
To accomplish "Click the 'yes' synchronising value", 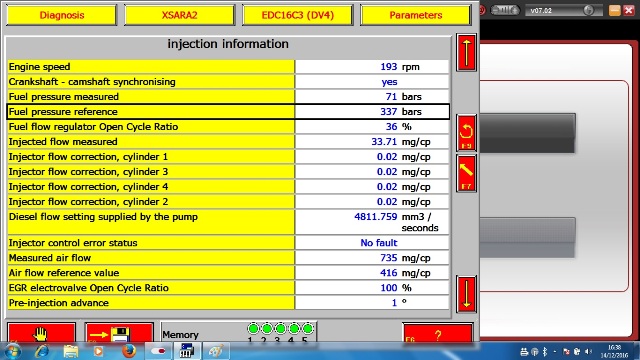I will 389,82.
